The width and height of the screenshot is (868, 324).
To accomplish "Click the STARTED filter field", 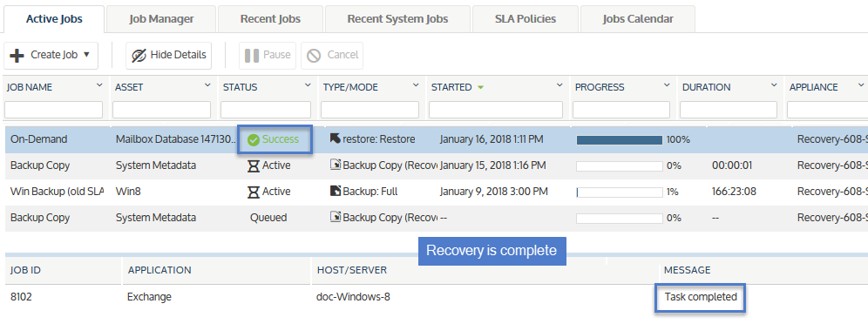I will pos(496,110).
